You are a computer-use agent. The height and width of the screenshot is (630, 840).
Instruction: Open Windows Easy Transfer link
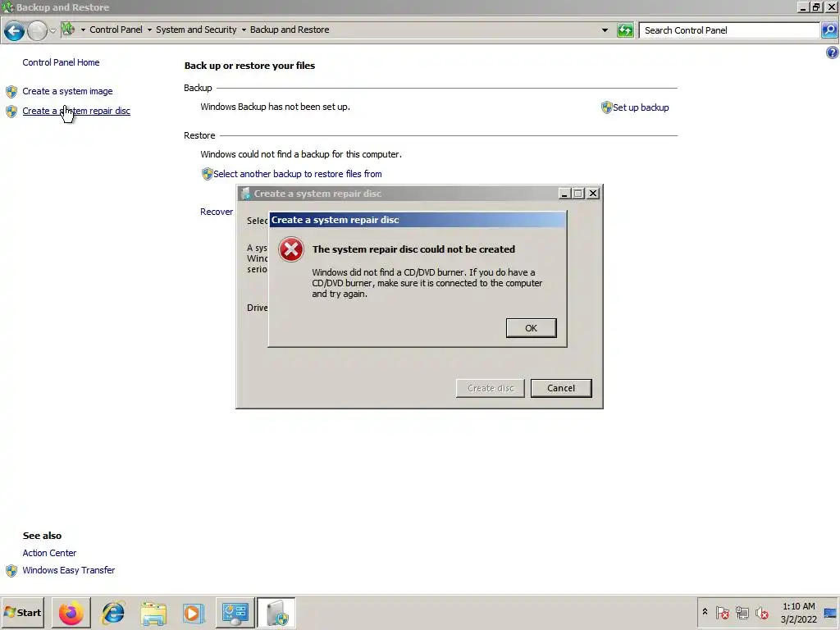click(x=69, y=570)
